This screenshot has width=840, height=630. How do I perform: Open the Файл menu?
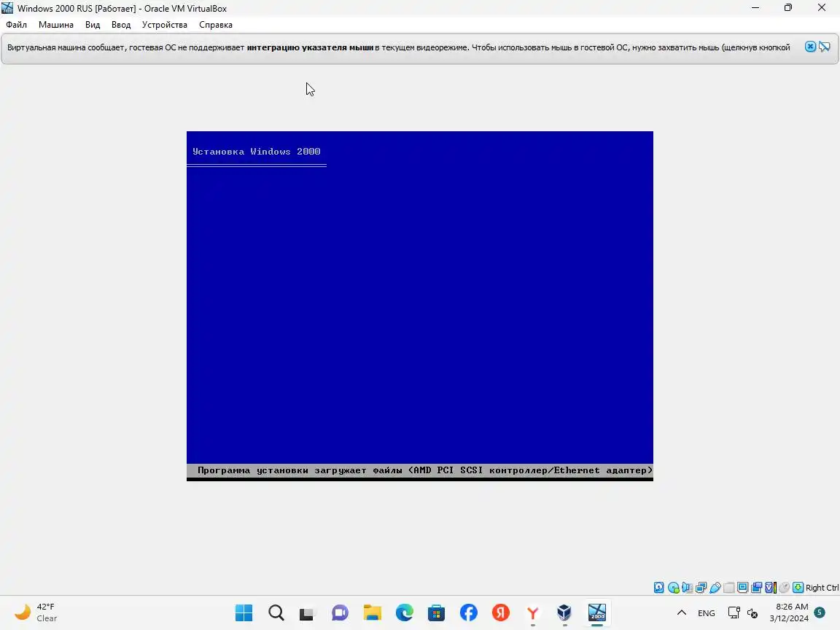pyautogui.click(x=16, y=25)
